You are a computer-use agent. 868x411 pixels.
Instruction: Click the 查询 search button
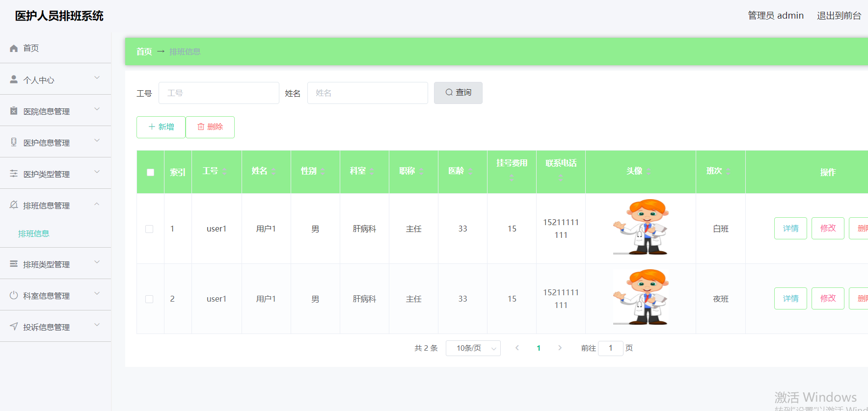tap(458, 93)
